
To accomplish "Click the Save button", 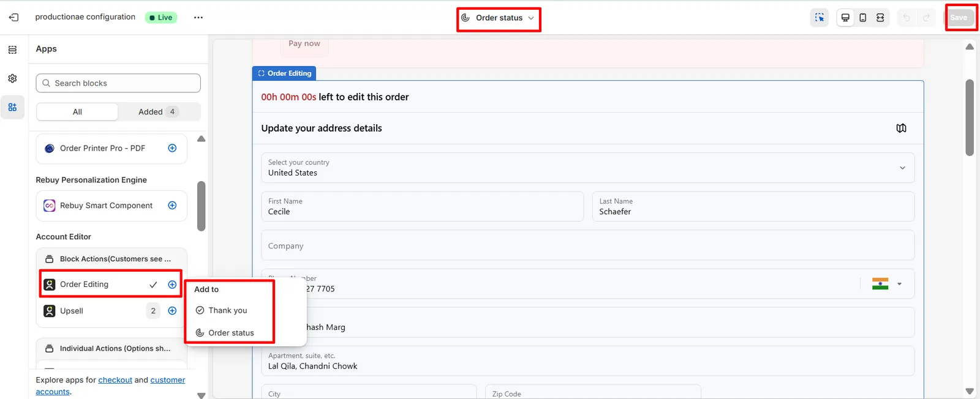I will tap(959, 17).
